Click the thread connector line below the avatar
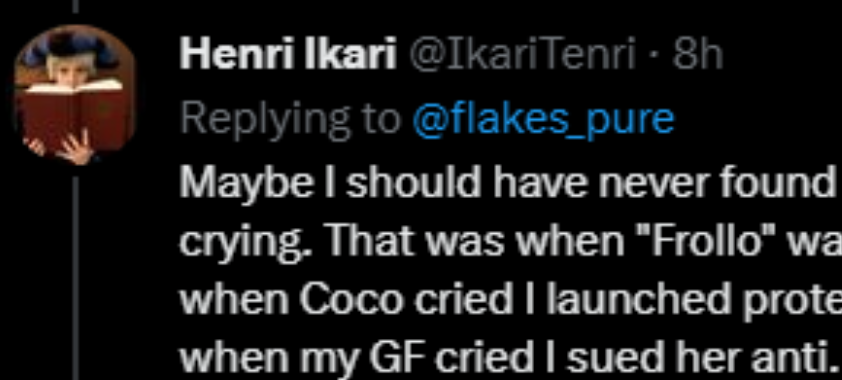This screenshot has width=842, height=380. 75,278
